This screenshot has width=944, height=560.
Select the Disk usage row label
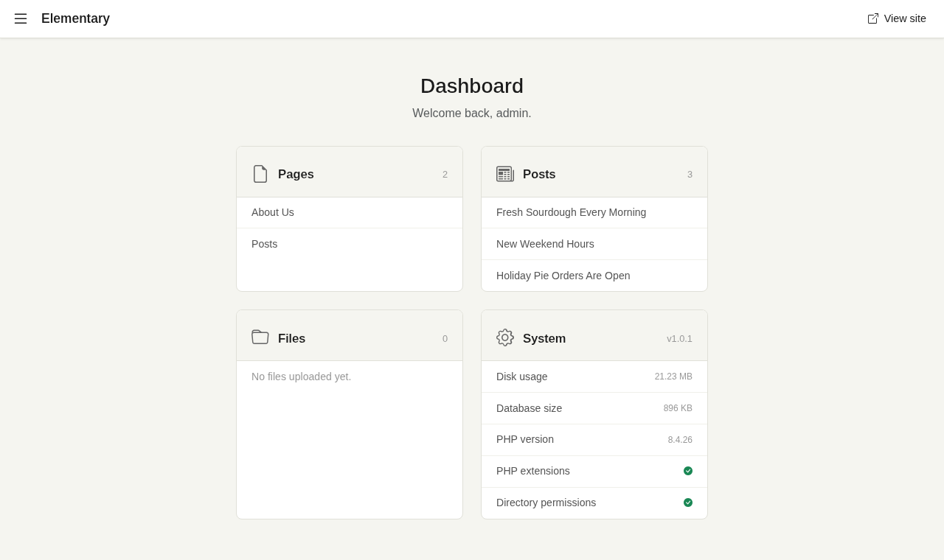(522, 377)
